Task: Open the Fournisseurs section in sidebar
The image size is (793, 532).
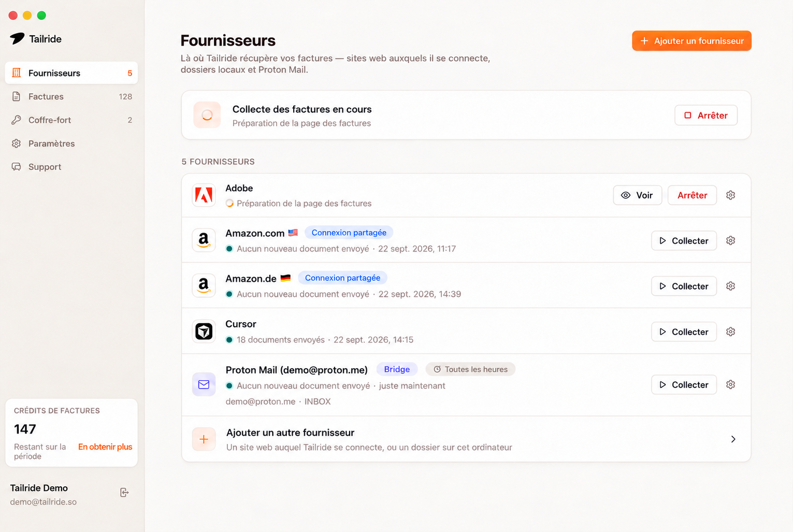Action: pyautogui.click(x=71, y=73)
